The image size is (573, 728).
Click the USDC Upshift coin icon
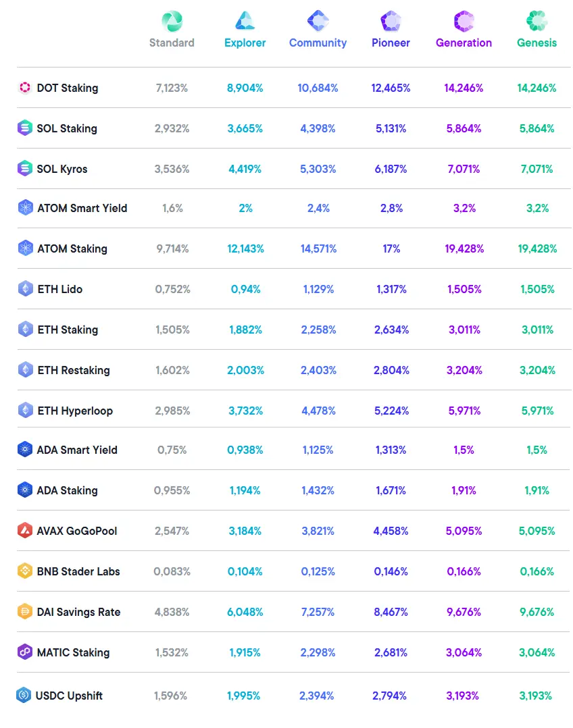(25, 695)
